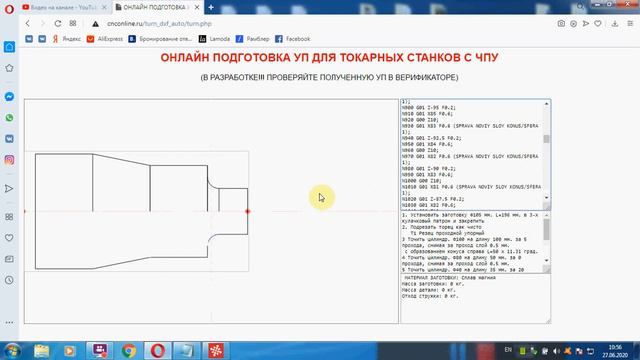
Task: Open the Opera main menu logo
Action: click(x=9, y=9)
